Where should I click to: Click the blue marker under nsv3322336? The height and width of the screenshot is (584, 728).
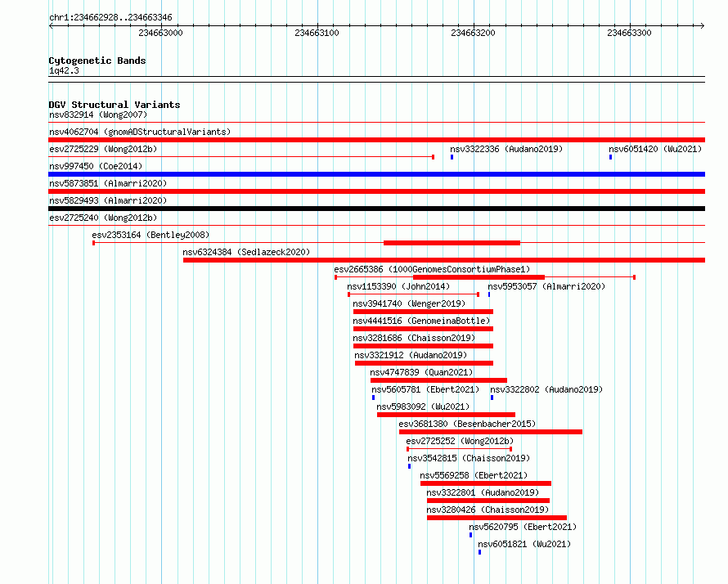452,157
